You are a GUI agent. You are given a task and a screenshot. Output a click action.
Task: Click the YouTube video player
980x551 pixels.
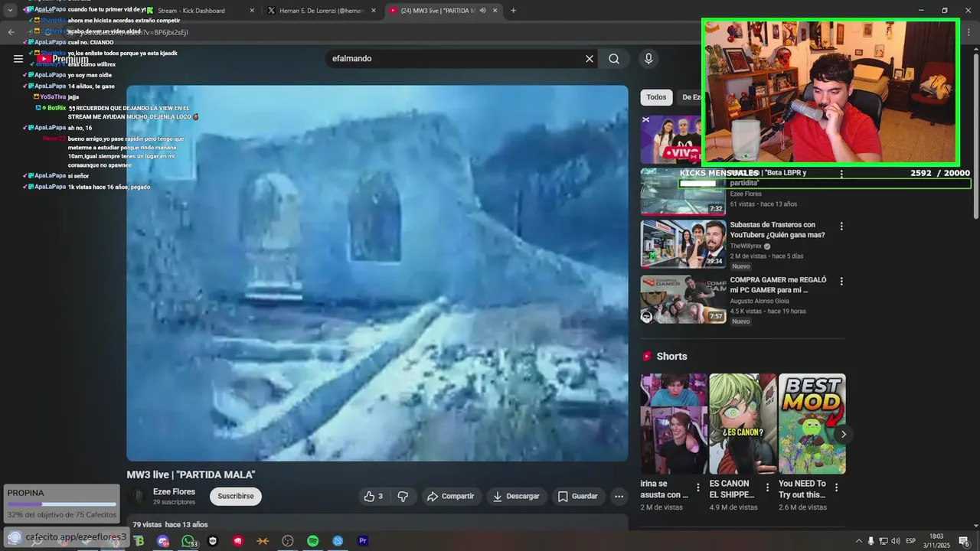[377, 273]
